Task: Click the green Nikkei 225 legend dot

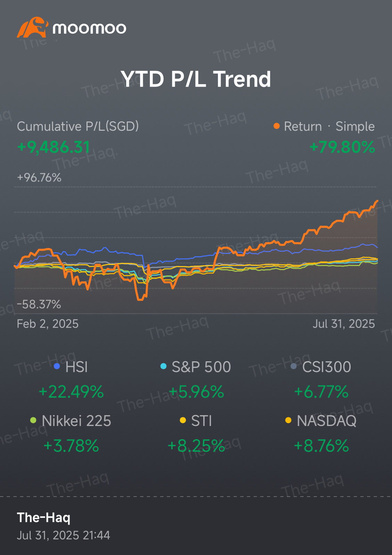Action: click(x=33, y=420)
